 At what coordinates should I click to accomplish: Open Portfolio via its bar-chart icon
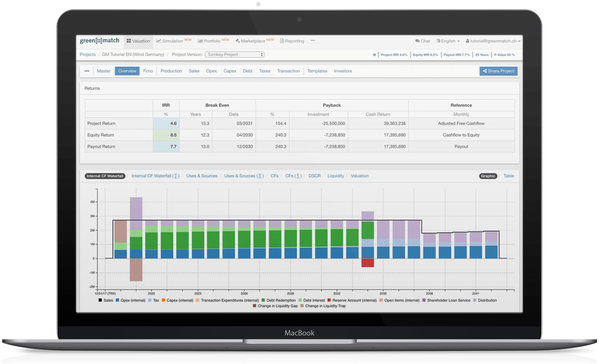(x=200, y=41)
